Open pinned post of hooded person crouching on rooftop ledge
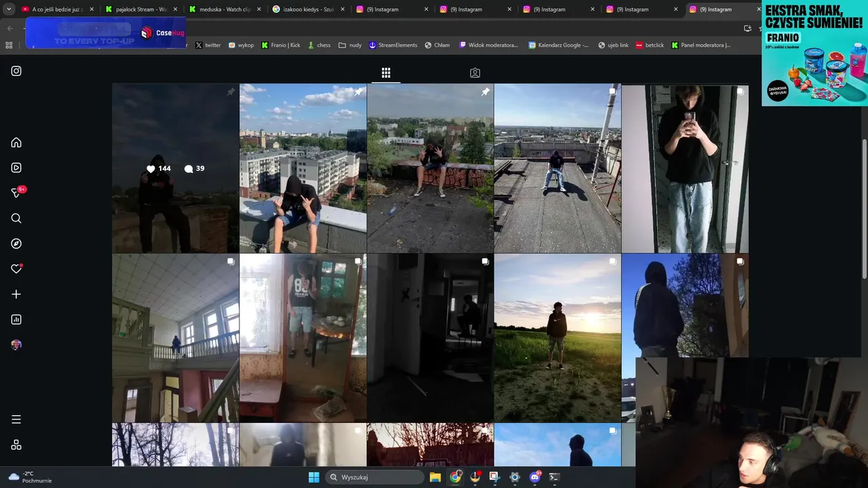 303,168
